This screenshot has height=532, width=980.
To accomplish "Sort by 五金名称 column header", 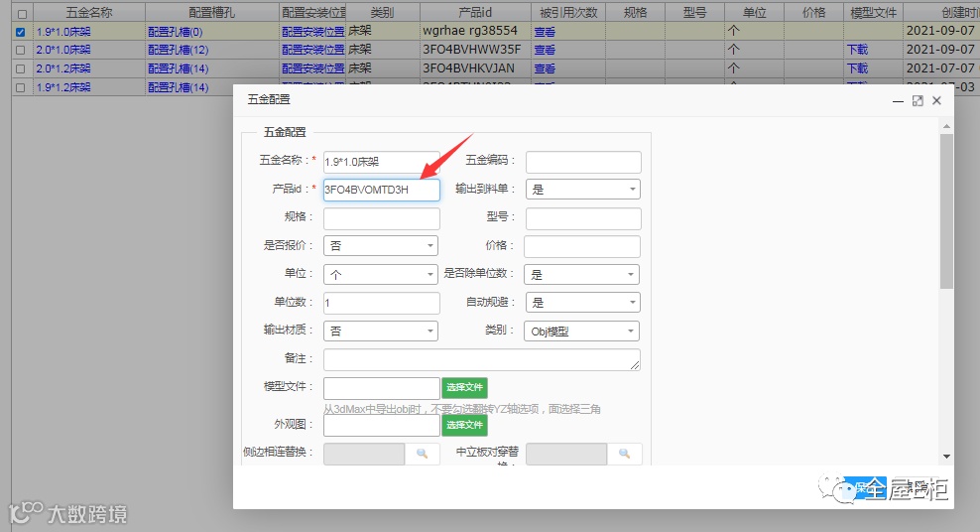I will pyautogui.click(x=88, y=13).
